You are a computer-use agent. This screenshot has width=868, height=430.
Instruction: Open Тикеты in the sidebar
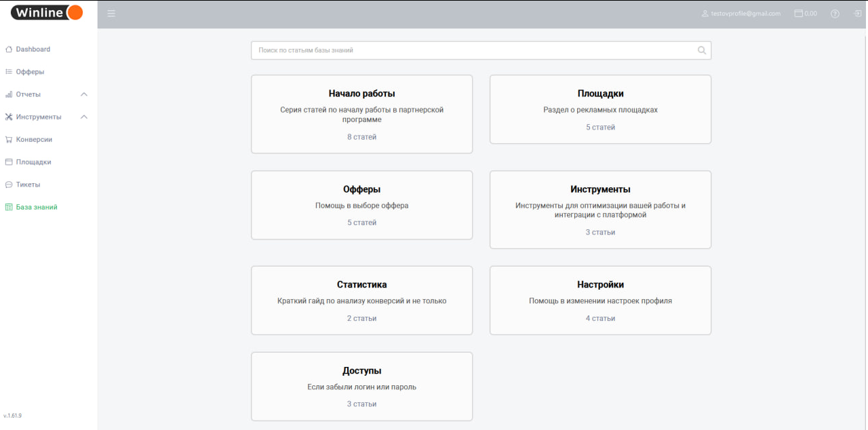28,184
